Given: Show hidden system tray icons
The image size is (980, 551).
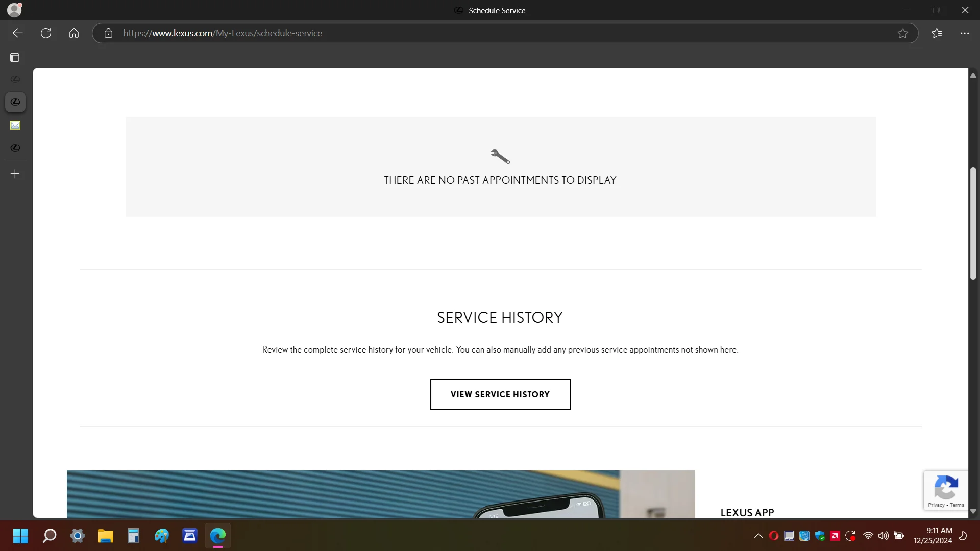Looking at the screenshot, I should pos(758,536).
